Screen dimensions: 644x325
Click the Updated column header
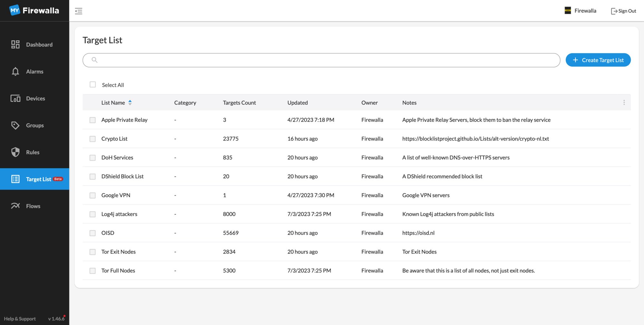click(298, 103)
